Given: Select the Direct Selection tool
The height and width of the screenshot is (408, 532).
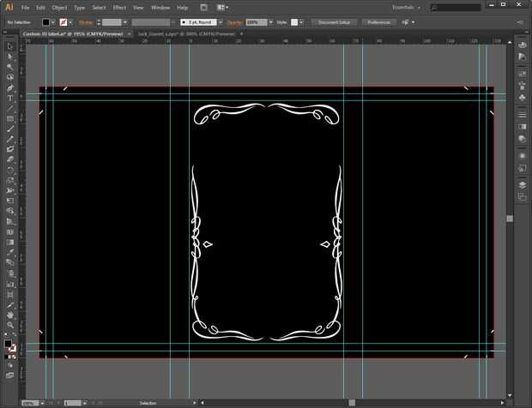Looking at the screenshot, I should tap(10, 57).
